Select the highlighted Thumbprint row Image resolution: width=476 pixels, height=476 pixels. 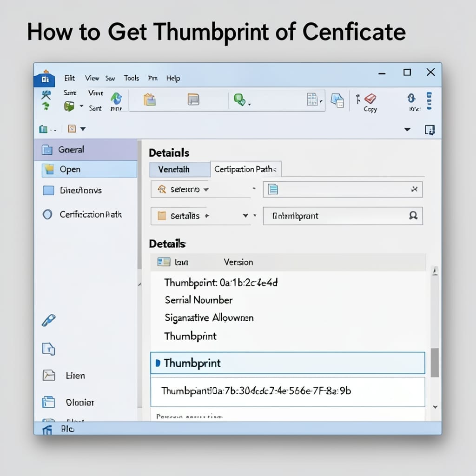[x=288, y=363]
